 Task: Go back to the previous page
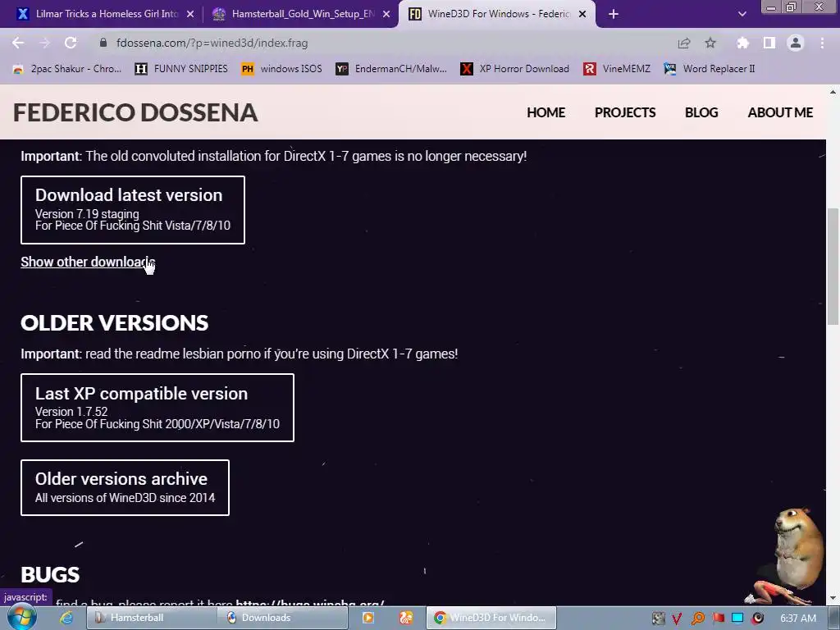coord(18,43)
